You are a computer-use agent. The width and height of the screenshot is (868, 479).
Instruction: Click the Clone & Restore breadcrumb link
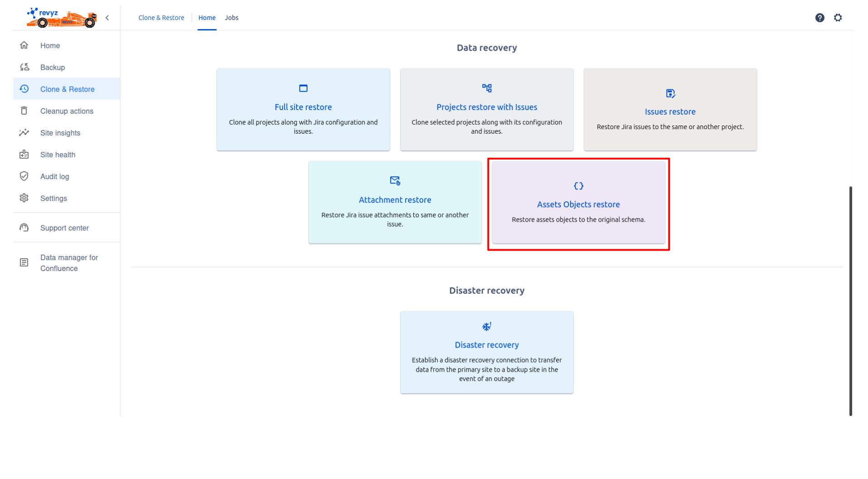(161, 18)
